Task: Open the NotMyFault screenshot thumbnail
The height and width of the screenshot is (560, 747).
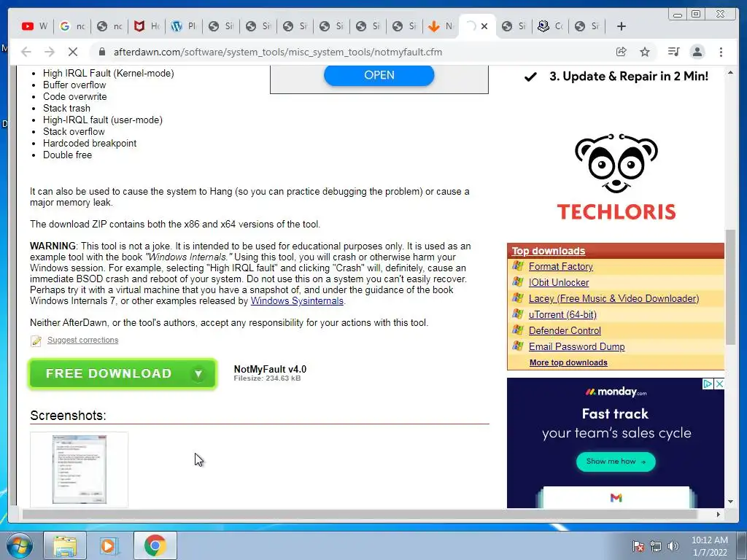Action: click(79, 470)
